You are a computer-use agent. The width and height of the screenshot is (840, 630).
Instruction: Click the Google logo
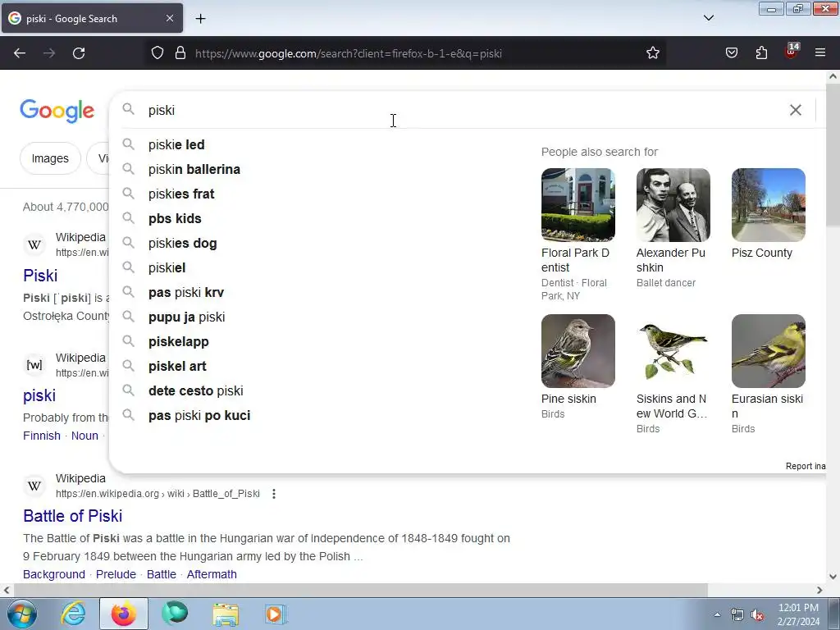click(57, 111)
